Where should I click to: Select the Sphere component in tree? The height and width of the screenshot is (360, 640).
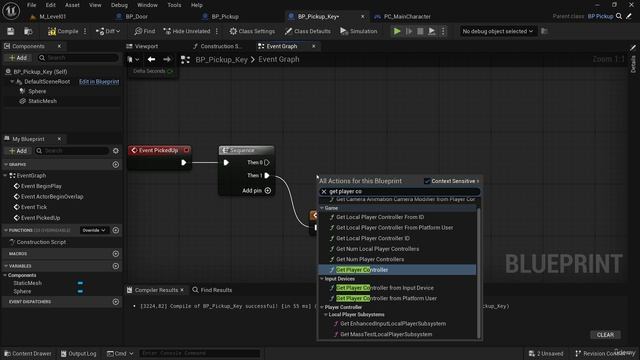click(x=37, y=91)
